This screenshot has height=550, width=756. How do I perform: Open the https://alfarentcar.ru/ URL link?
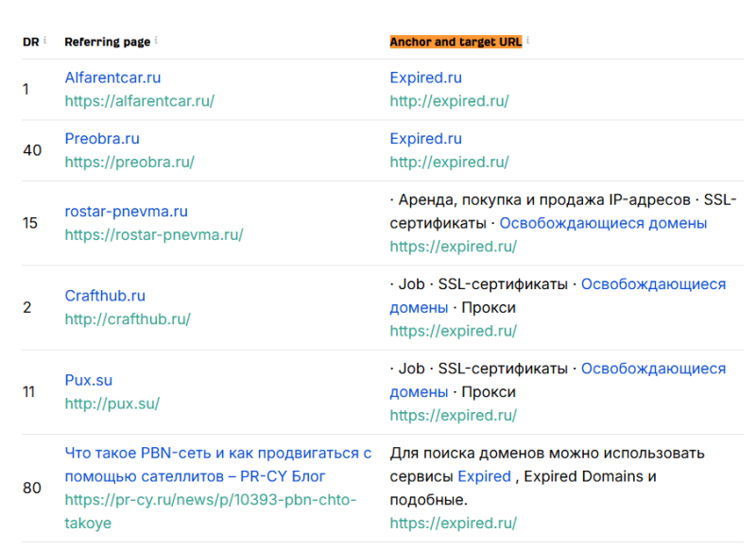(x=139, y=101)
